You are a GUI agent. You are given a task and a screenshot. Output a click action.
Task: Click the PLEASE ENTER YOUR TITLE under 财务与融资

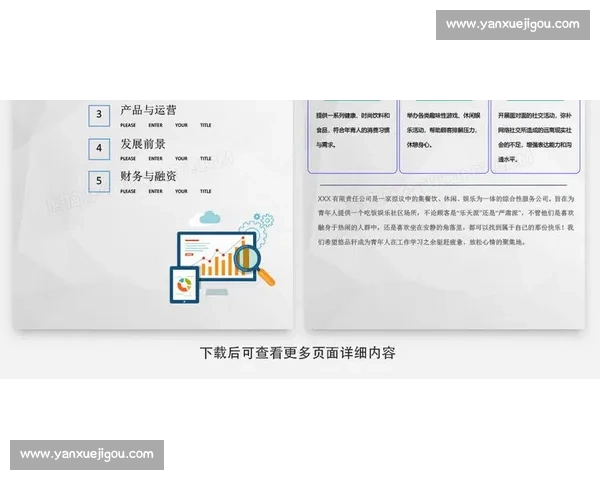tap(166, 191)
